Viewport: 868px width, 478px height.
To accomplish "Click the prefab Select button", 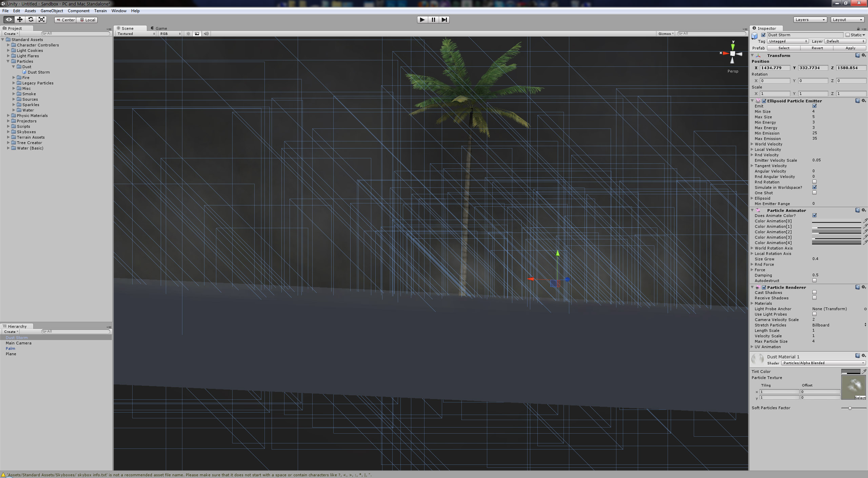I will pos(784,48).
